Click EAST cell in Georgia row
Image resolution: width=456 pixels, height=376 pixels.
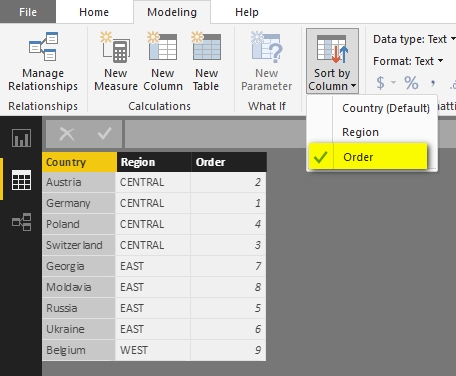(153, 266)
